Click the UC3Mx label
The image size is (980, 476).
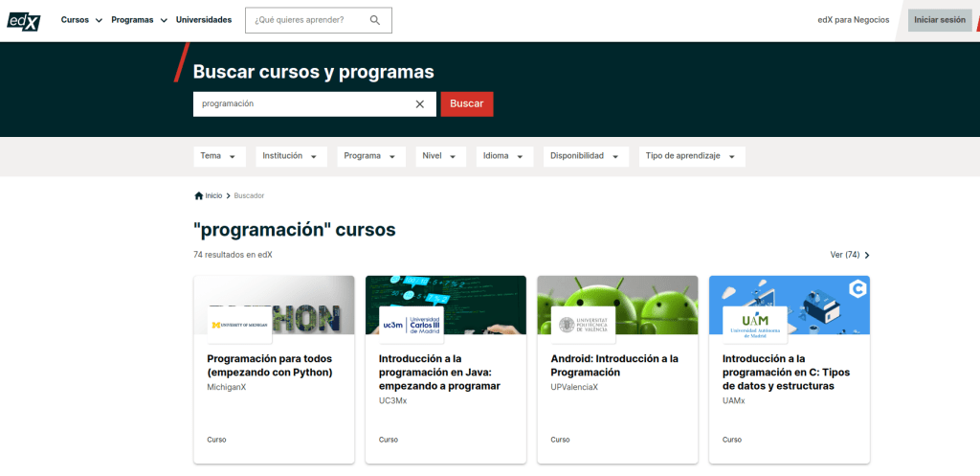tap(392, 401)
